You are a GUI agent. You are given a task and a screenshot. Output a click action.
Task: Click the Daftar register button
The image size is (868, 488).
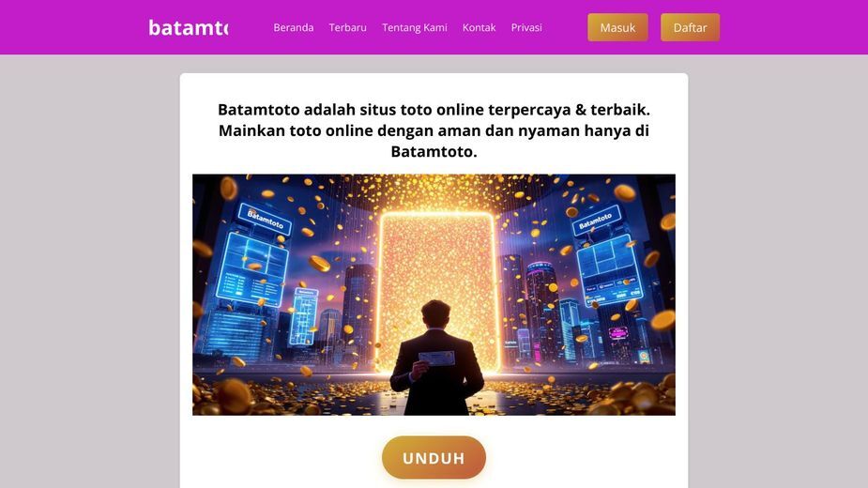pos(690,27)
